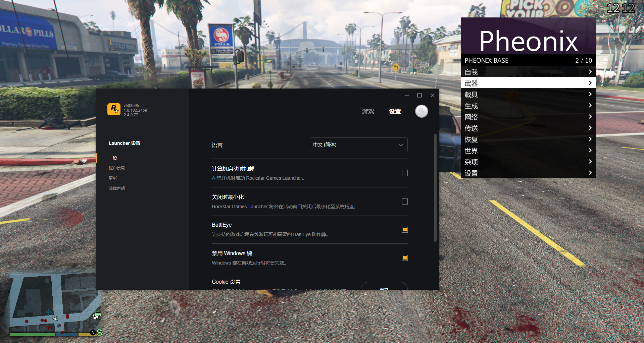Image resolution: width=644 pixels, height=343 pixels.
Task: Maximize the Rockstar Launcher window
Action: click(419, 95)
